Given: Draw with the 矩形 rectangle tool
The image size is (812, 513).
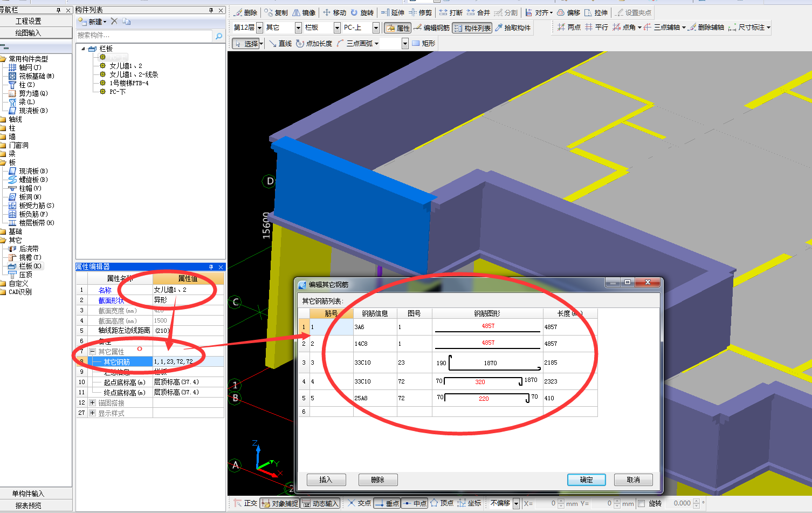Looking at the screenshot, I should click(424, 43).
